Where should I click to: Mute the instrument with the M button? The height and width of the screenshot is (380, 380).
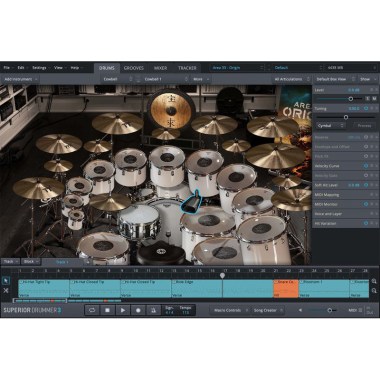coord(375,99)
